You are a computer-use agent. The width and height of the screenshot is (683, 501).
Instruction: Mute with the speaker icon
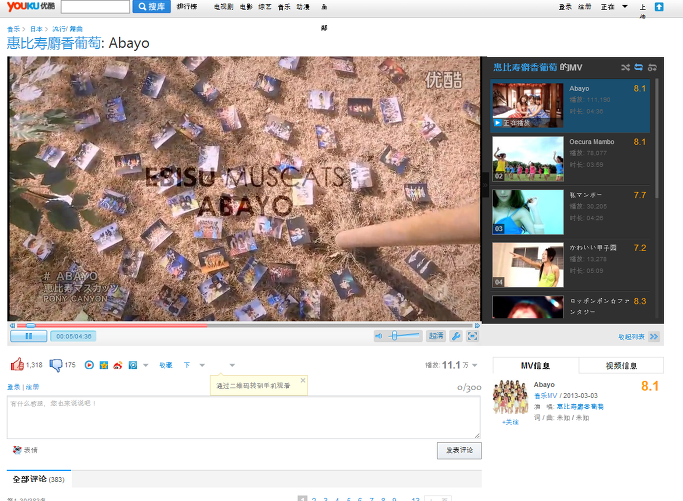pyautogui.click(x=379, y=336)
